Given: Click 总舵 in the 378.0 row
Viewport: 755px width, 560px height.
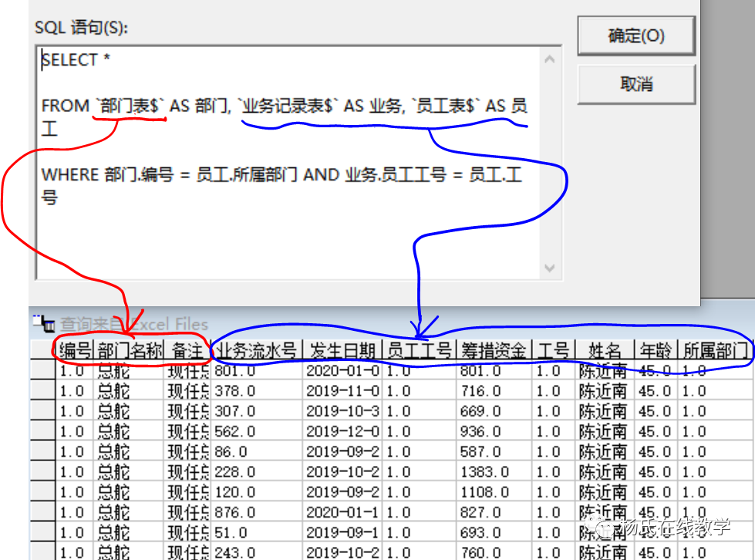Looking at the screenshot, I should tap(129, 391).
